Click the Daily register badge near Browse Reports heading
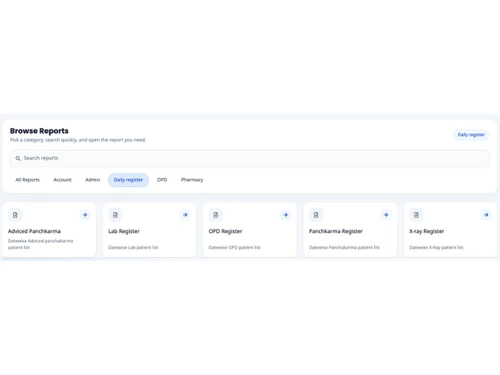Viewport: 500px width, 375px height. click(x=471, y=135)
